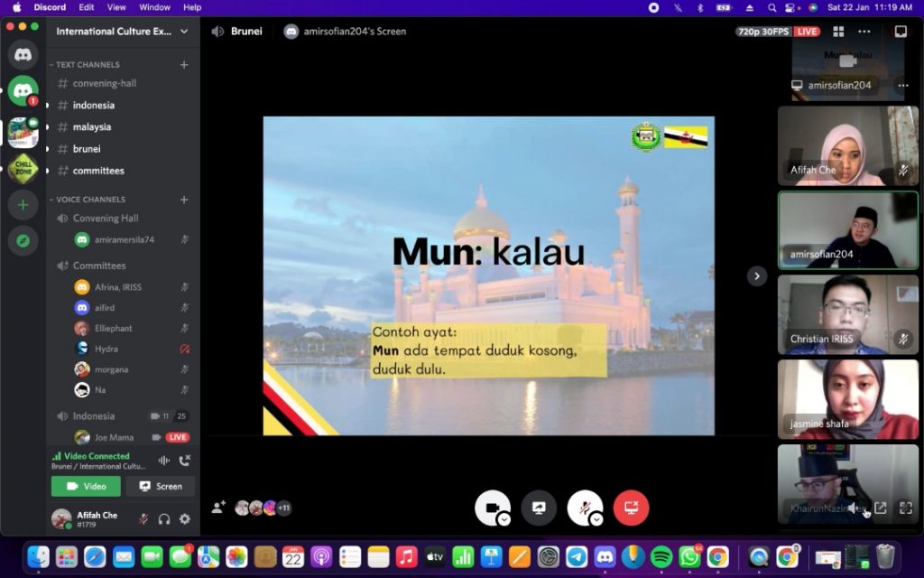Click the Discord home icon in server list

click(23, 54)
